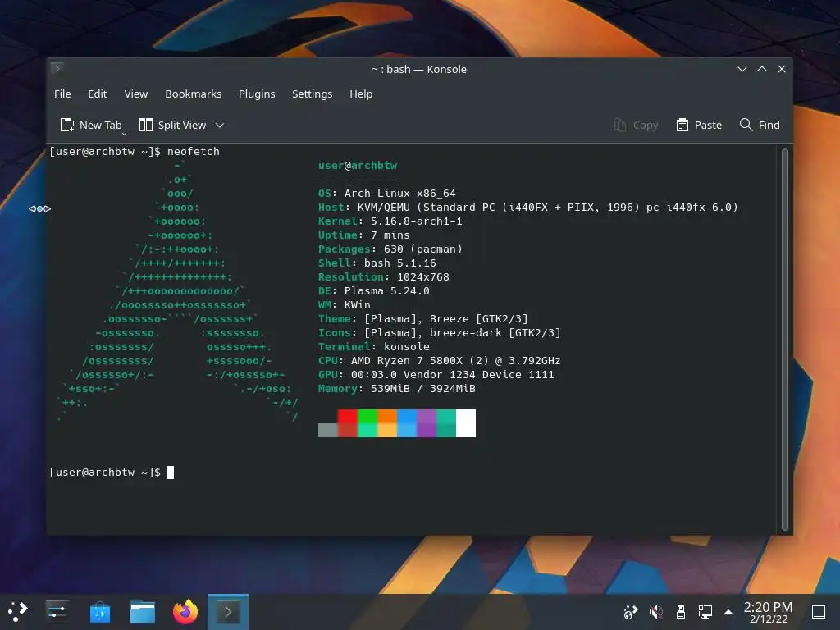The width and height of the screenshot is (840, 630).
Task: Open removable devices tray icon
Action: click(x=680, y=612)
